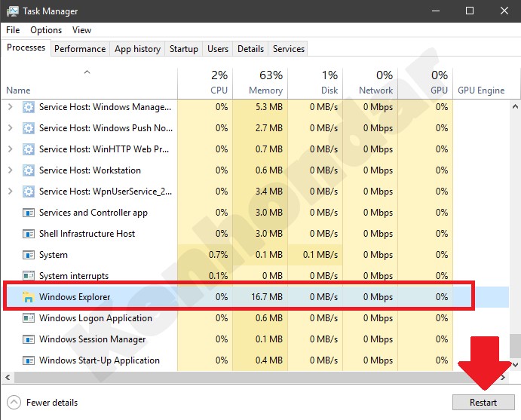Screen dimensions: 521x420
Task: Switch to the Performance tab
Action: [80, 49]
